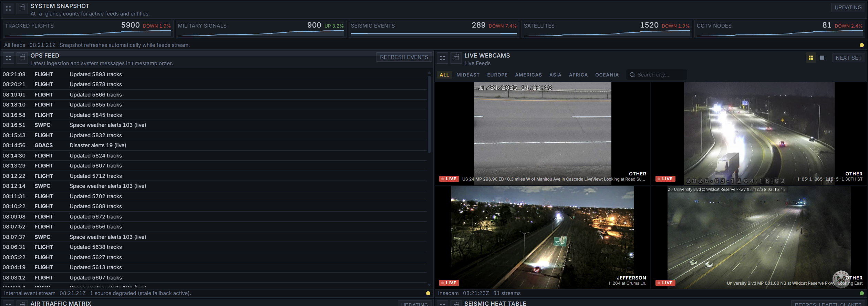Open the CCTV Nodes stat card

click(780, 29)
